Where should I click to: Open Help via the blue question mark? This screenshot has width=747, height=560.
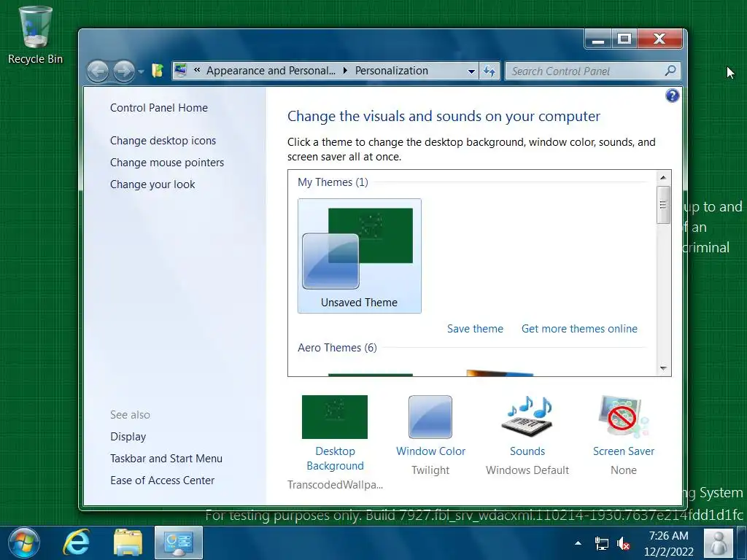(672, 96)
